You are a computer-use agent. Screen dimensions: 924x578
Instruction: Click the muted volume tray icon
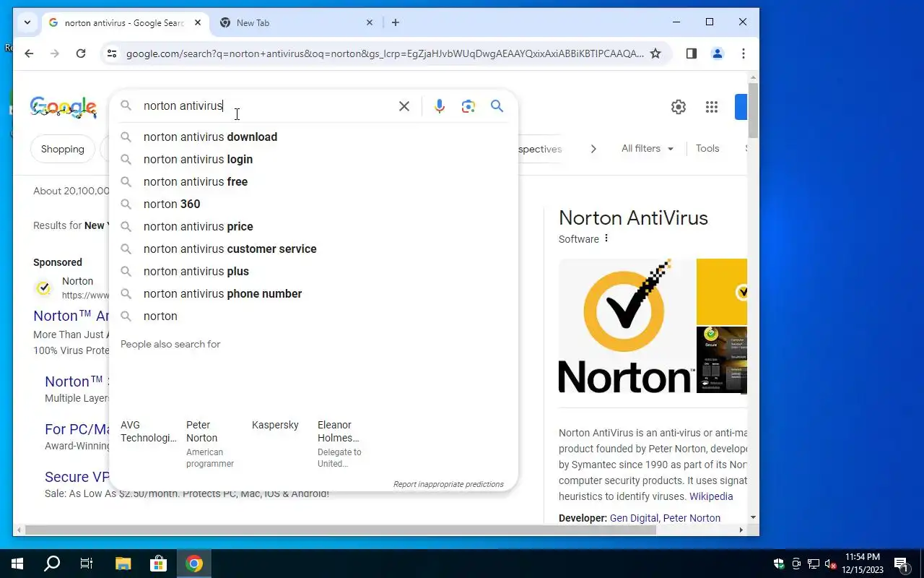831,564
